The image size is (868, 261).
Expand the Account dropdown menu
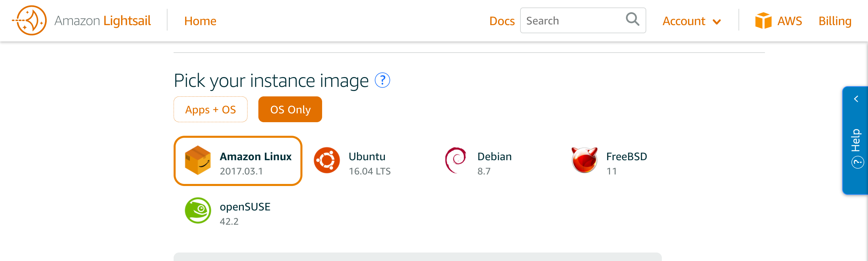tap(692, 21)
